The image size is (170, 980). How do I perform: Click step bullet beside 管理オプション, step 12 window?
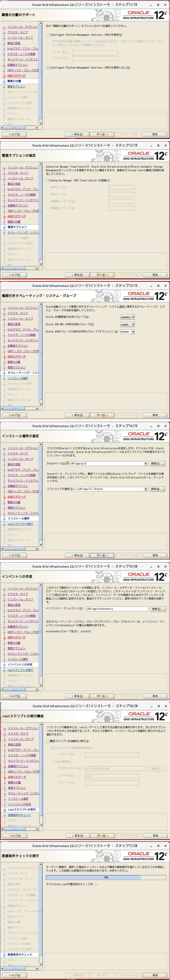4,227
